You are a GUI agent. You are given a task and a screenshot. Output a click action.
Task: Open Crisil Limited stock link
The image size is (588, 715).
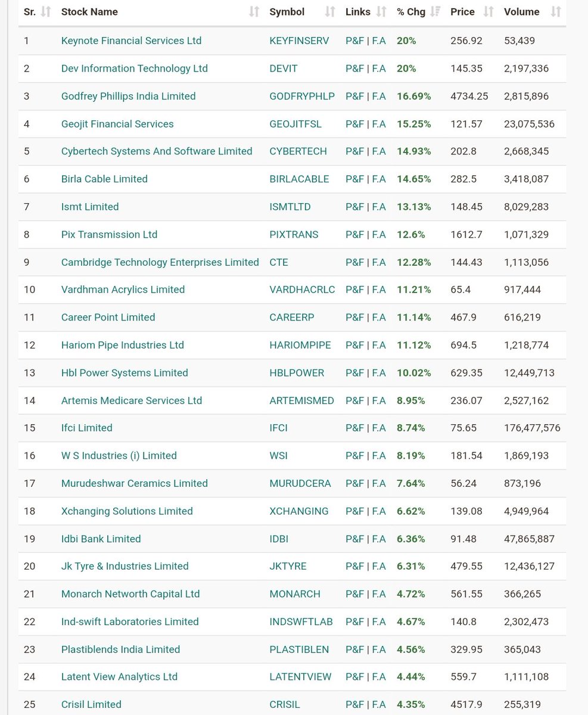pos(91,705)
